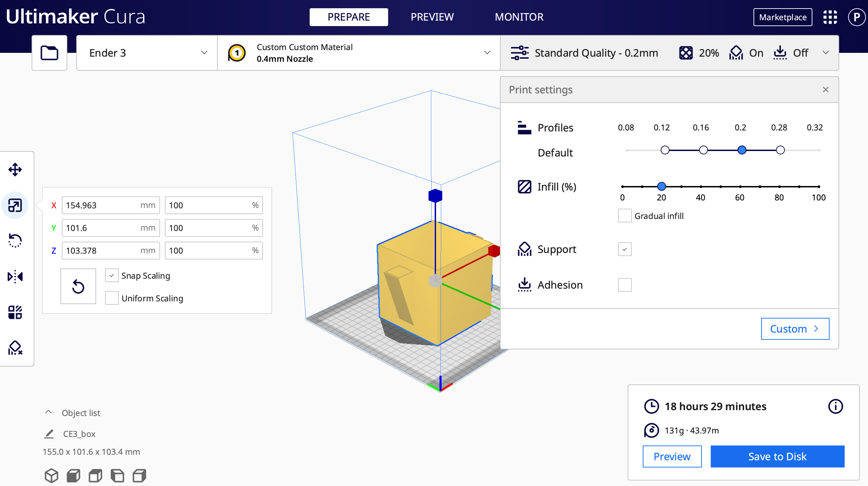
Task: Enable Gradual infill checkbox
Action: point(625,216)
